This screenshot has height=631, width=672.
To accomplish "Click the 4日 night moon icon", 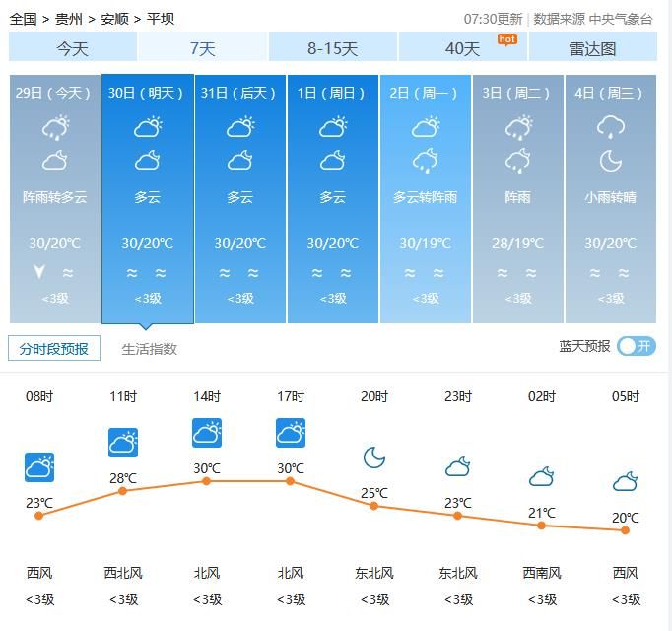I will (x=611, y=161).
